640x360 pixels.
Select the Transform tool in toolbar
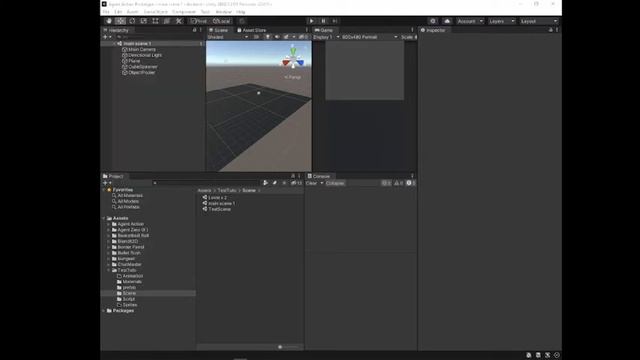(167, 21)
